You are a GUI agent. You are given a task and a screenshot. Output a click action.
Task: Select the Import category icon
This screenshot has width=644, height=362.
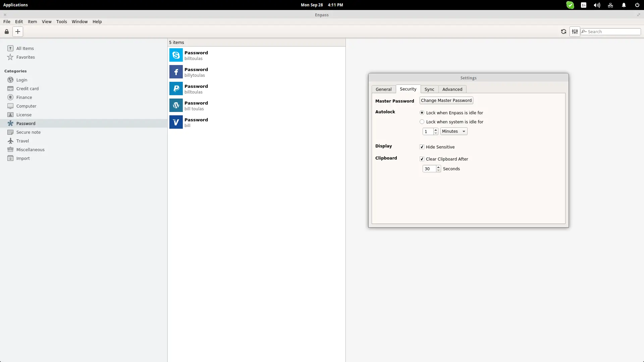tap(10, 158)
